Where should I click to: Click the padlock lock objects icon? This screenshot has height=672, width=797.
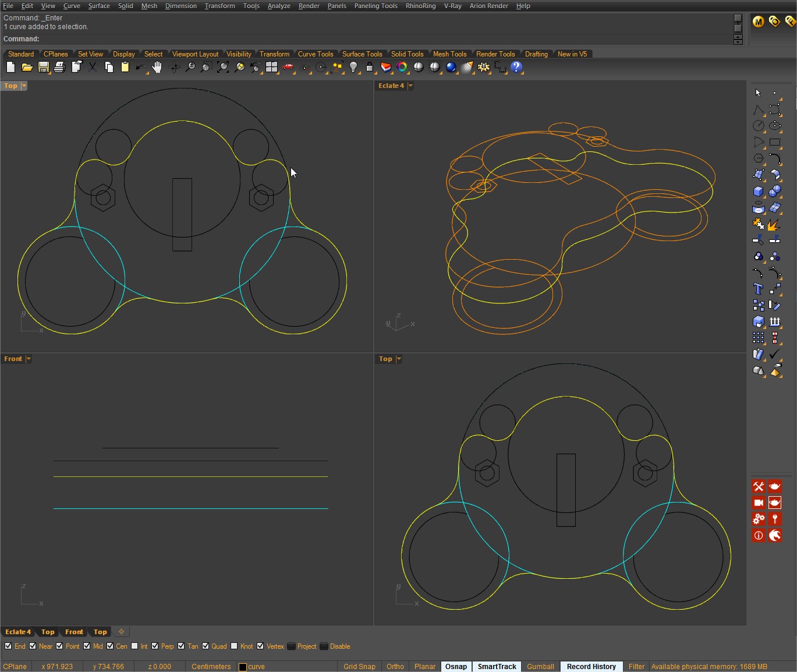pos(369,68)
